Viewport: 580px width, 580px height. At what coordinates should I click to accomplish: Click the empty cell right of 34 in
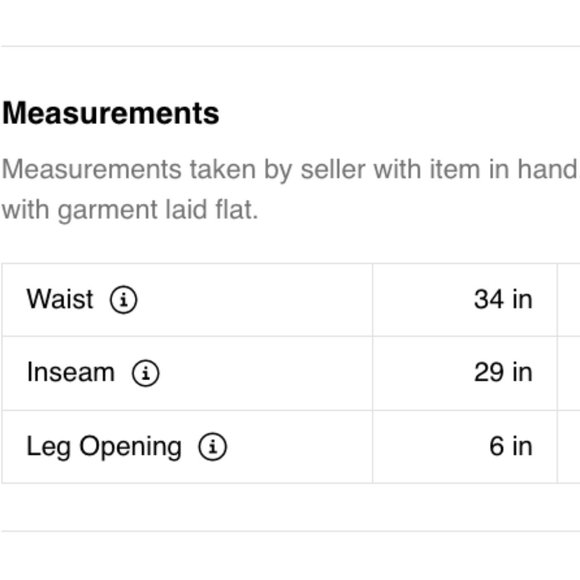[569, 300]
